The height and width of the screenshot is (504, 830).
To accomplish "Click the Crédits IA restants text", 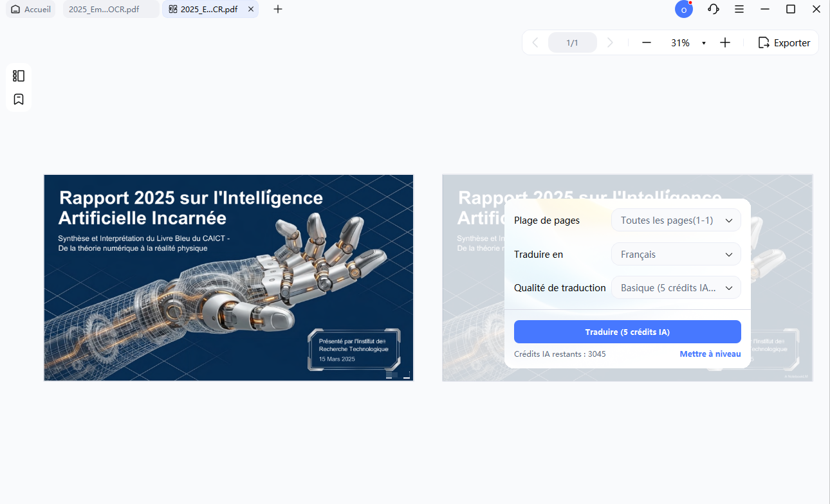I will pyautogui.click(x=560, y=354).
